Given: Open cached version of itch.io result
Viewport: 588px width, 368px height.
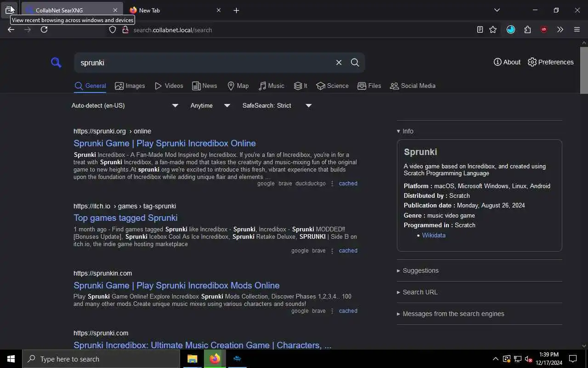Looking at the screenshot, I should point(348,251).
